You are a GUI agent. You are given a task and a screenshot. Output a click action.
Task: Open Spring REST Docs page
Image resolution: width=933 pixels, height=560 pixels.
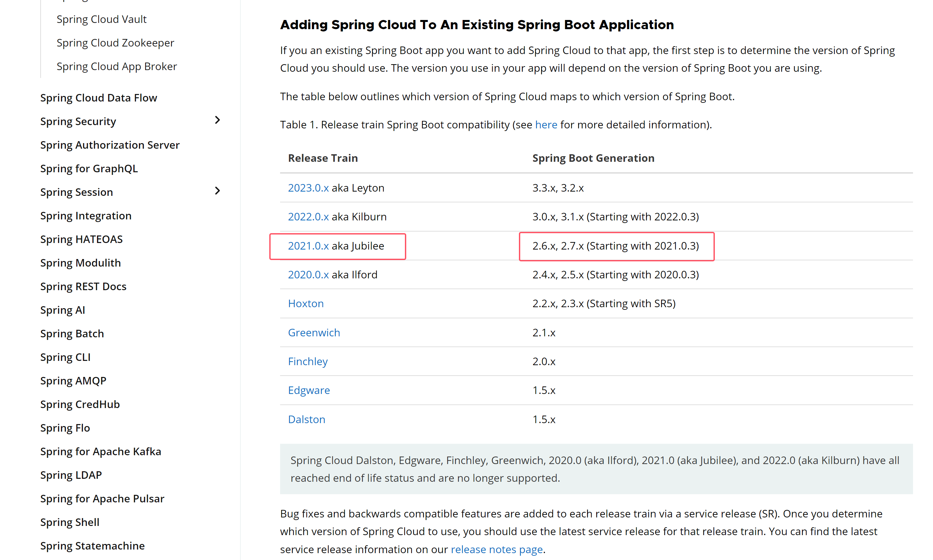[x=84, y=287]
